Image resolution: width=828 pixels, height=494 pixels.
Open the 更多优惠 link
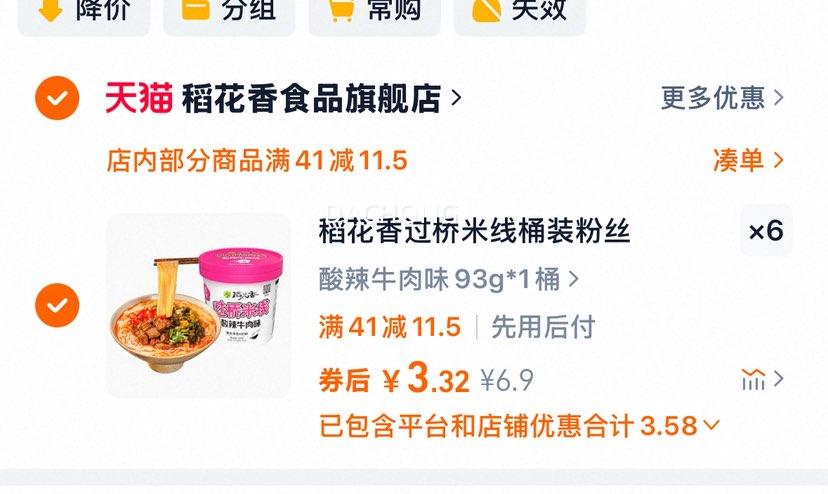[x=722, y=98]
